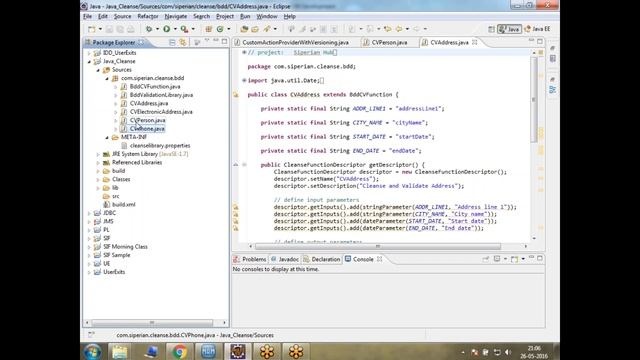Switch to CustomActionProviderWithVersioning.java tab
The image size is (640, 360).
click(x=296, y=42)
